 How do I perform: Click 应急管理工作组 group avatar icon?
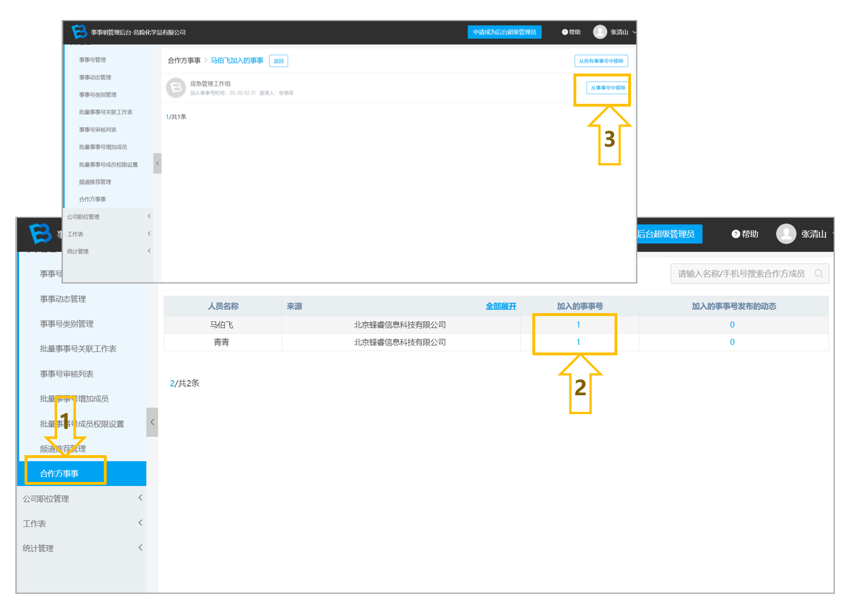coord(176,88)
